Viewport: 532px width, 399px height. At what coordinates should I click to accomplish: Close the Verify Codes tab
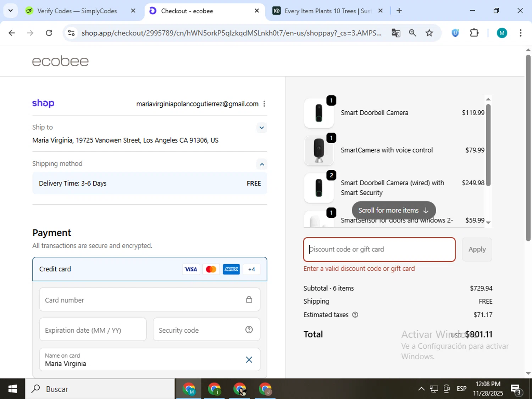[x=133, y=11]
